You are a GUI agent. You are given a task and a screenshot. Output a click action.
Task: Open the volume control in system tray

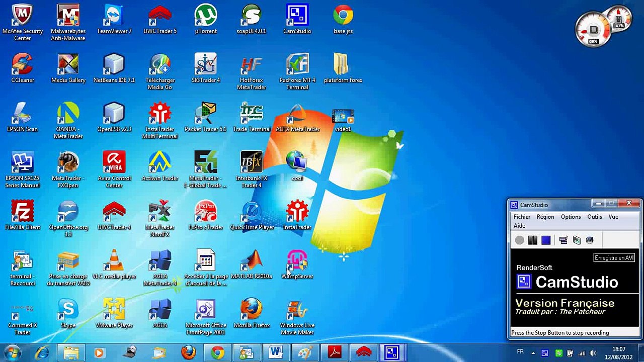point(593,353)
